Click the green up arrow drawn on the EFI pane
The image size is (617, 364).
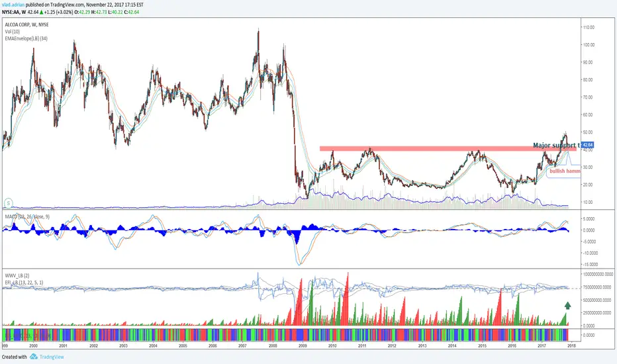click(567, 305)
